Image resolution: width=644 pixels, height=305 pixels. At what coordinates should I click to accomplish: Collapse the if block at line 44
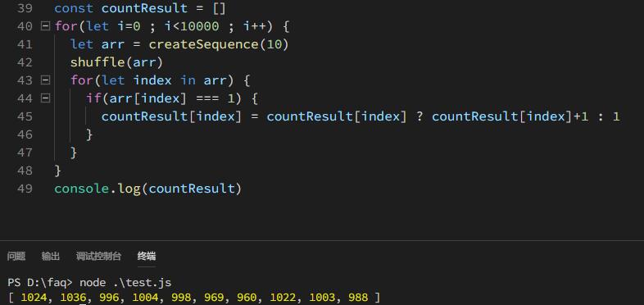(45, 98)
